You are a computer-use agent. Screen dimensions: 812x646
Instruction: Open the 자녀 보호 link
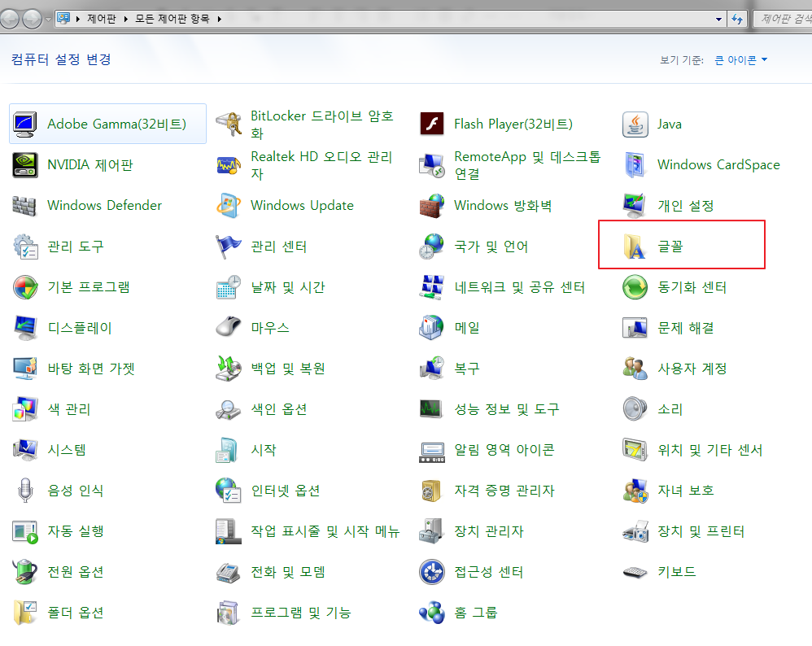click(x=686, y=491)
